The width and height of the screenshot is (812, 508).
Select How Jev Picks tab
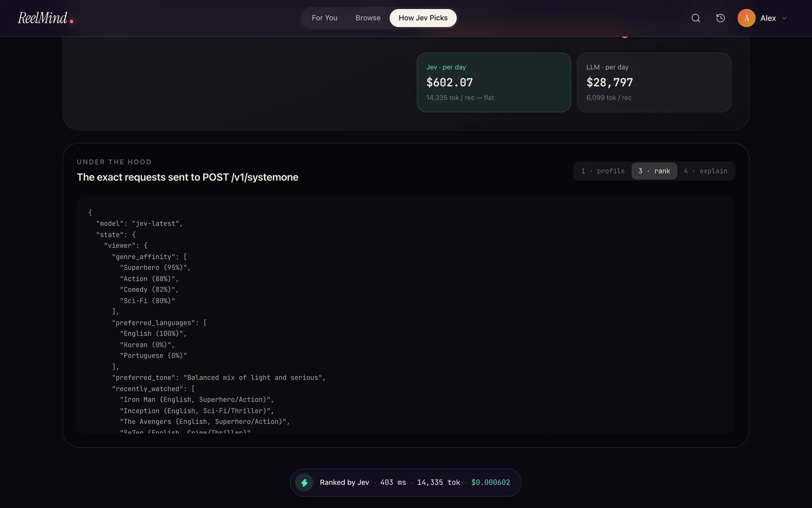(x=423, y=18)
